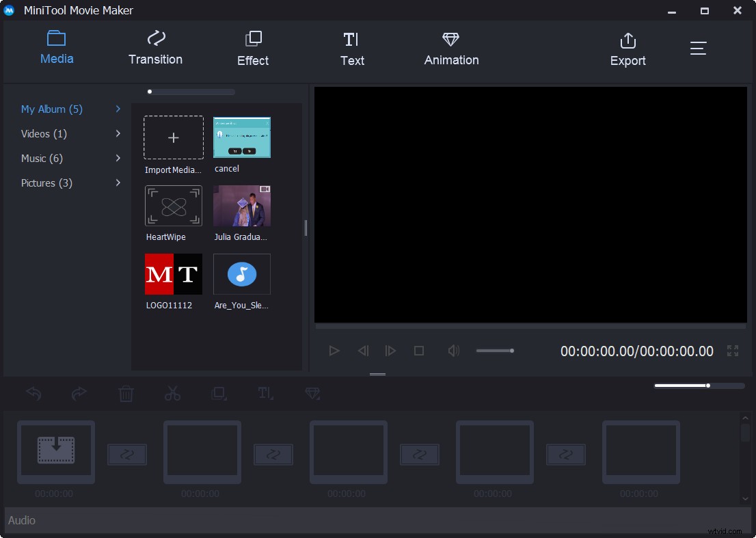Open the Animation panel
Viewport: 756px width, 538px height.
(450, 48)
